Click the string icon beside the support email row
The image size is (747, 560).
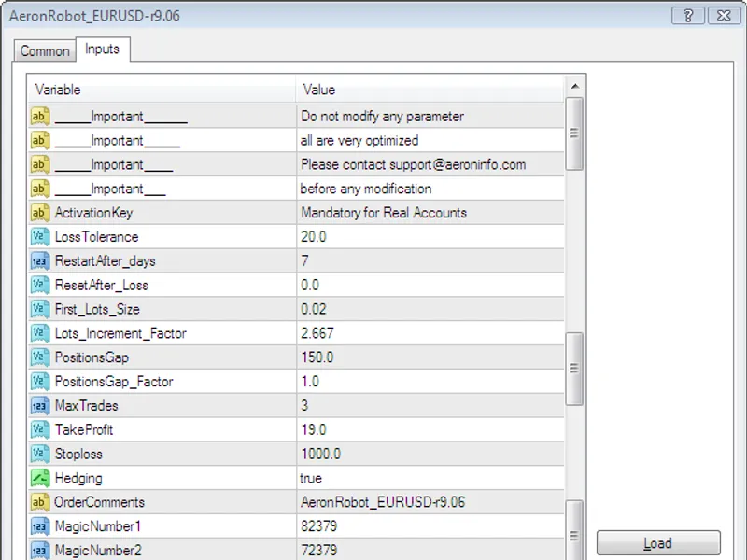coord(40,165)
